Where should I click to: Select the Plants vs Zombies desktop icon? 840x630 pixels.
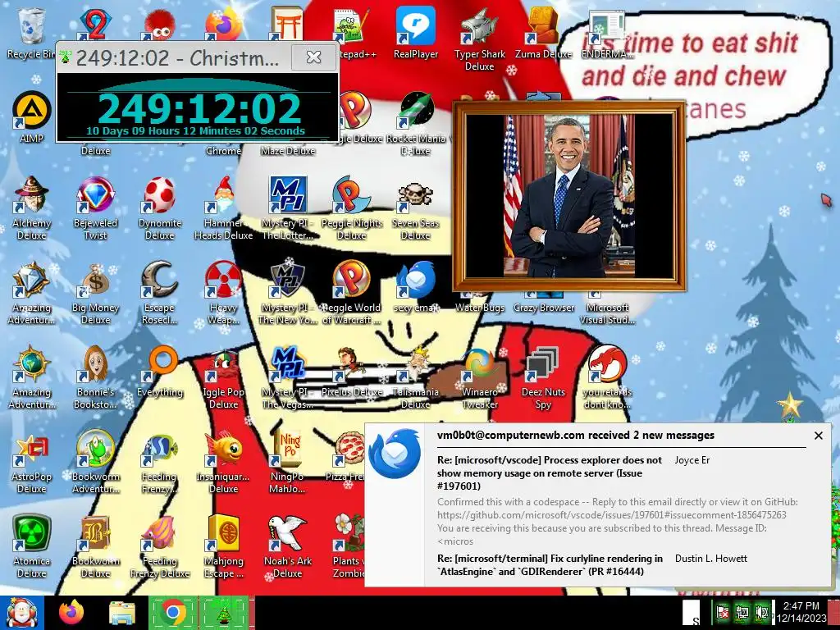point(349,546)
